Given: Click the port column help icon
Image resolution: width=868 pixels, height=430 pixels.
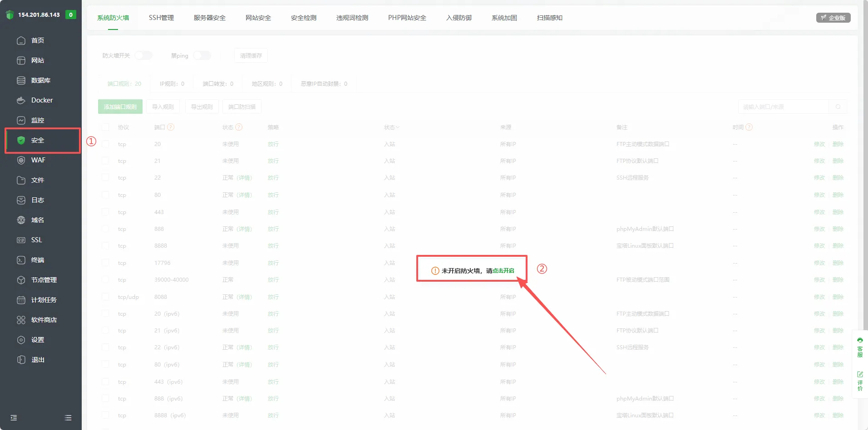Looking at the screenshot, I should (x=171, y=127).
